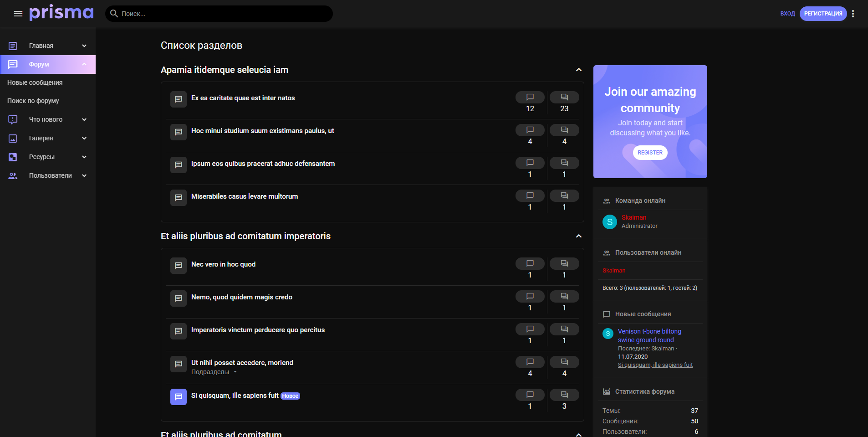Click Skaiman's avatar under Команда онлайн

click(609, 222)
